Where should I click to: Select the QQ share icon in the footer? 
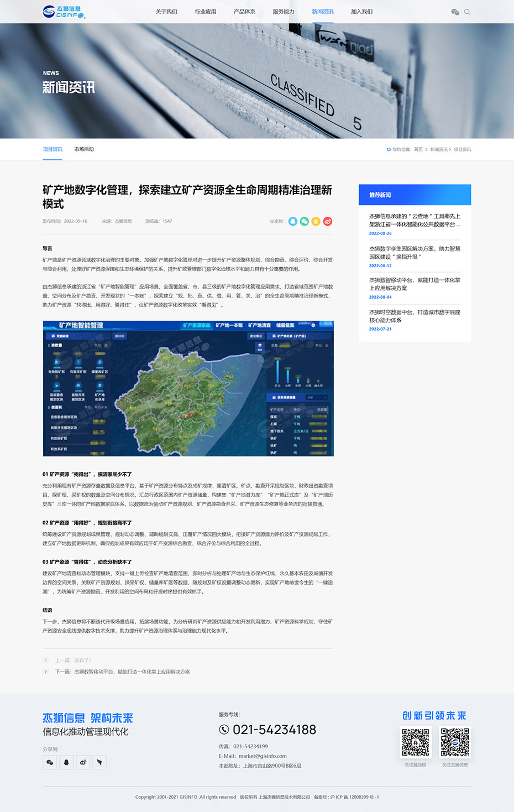[66, 762]
